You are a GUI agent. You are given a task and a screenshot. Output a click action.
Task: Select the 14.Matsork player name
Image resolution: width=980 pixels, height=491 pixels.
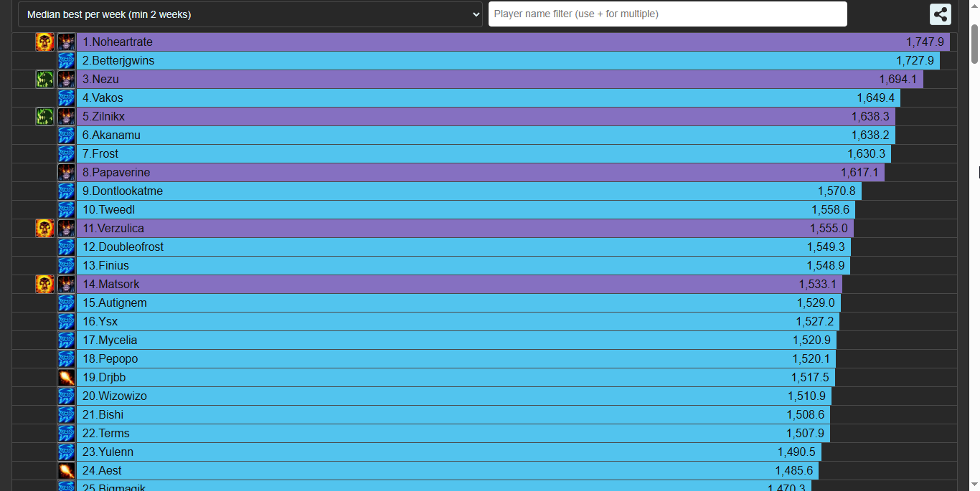click(x=111, y=285)
